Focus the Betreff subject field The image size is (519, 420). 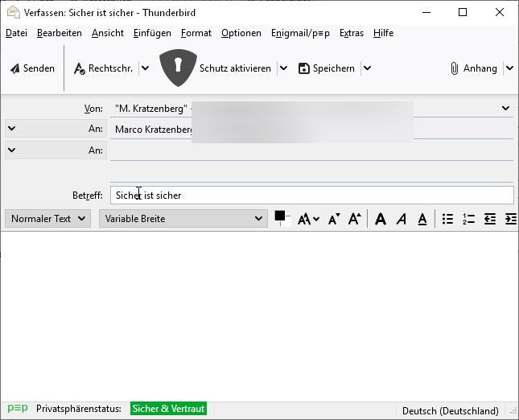311,196
